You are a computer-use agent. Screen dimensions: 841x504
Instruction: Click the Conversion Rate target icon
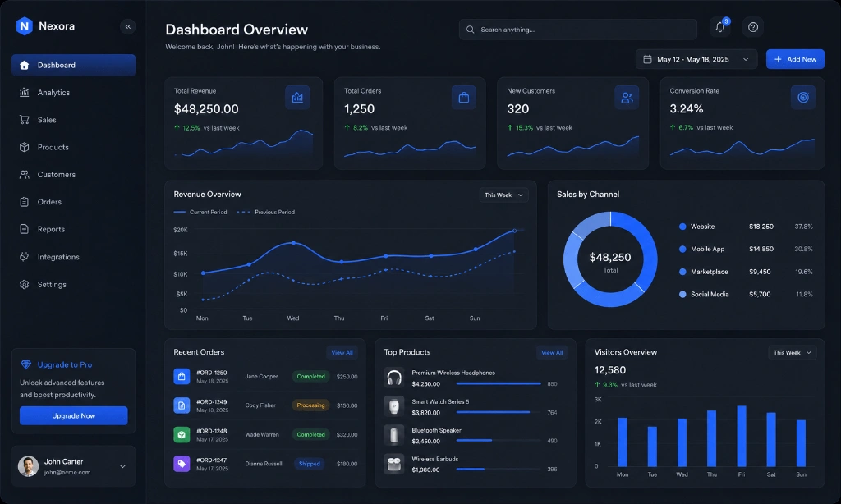tap(803, 98)
